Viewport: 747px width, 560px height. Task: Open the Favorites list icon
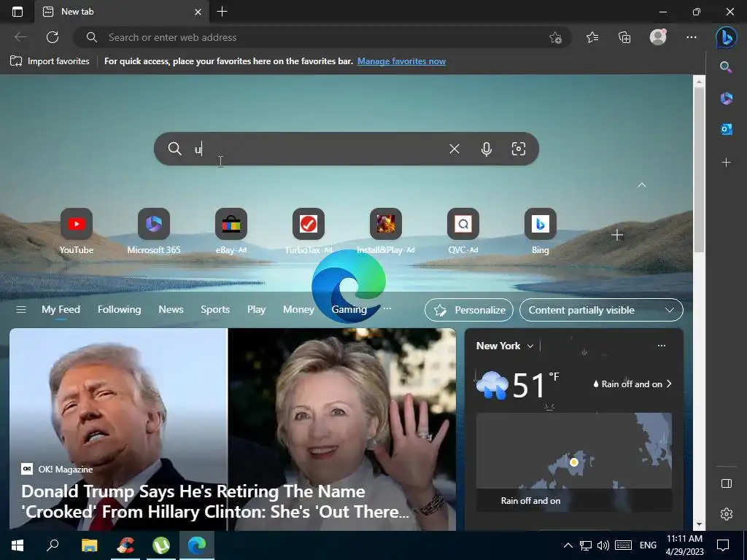[592, 37]
